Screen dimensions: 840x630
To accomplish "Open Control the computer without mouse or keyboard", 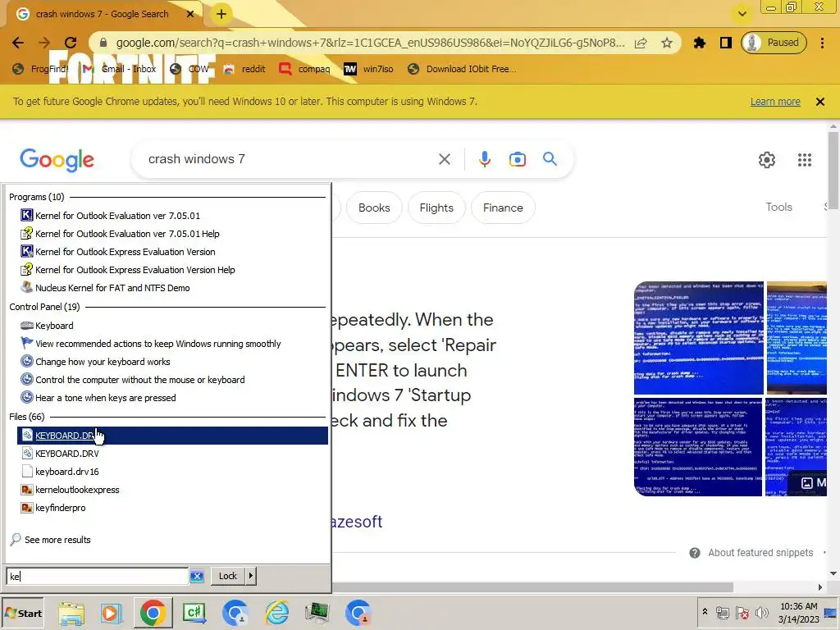I will click(132, 380).
